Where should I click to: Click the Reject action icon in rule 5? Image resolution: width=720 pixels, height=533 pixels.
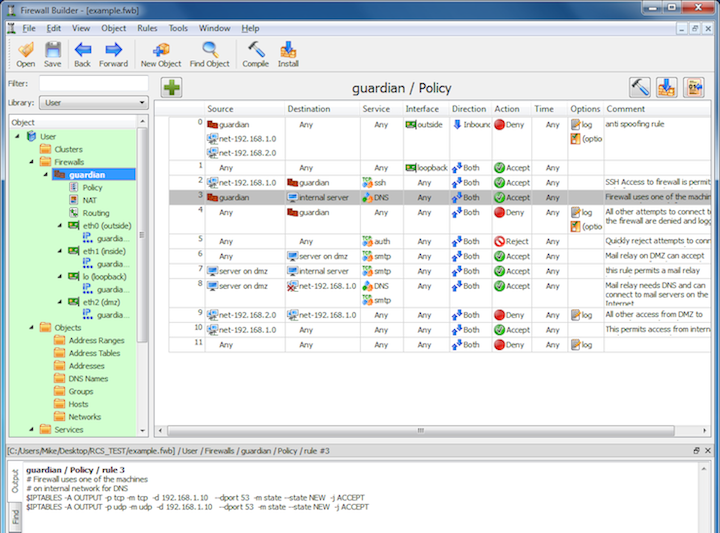click(500, 241)
